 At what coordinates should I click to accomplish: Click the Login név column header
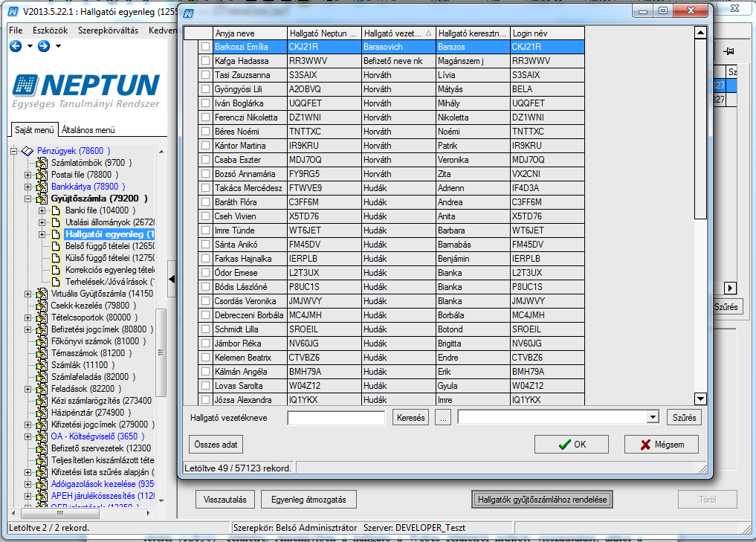(x=548, y=33)
